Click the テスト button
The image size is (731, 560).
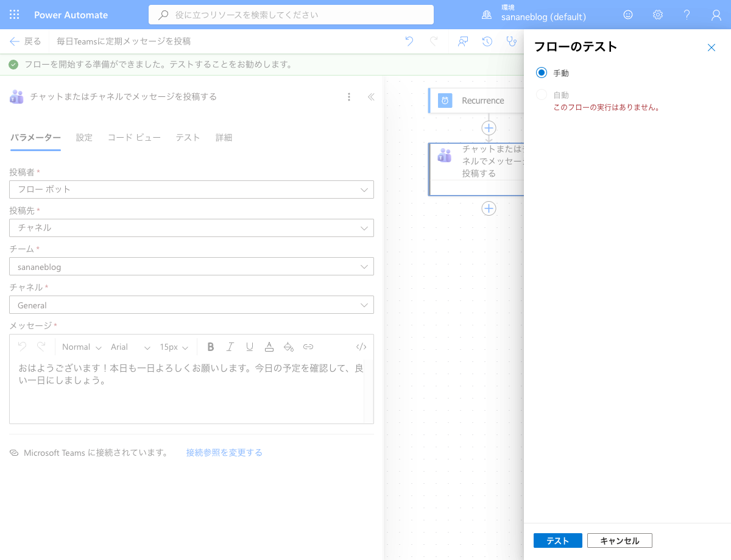pos(558,541)
